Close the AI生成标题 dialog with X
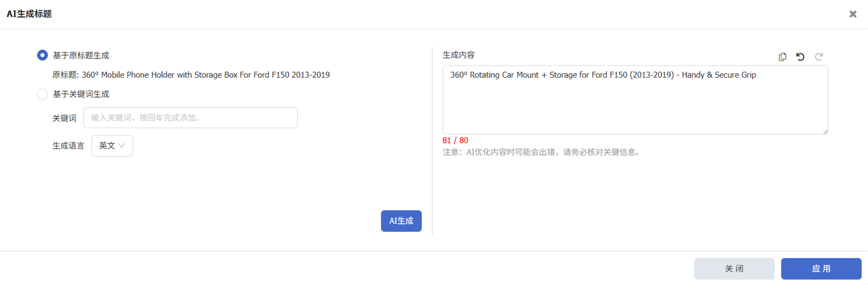 853,14
